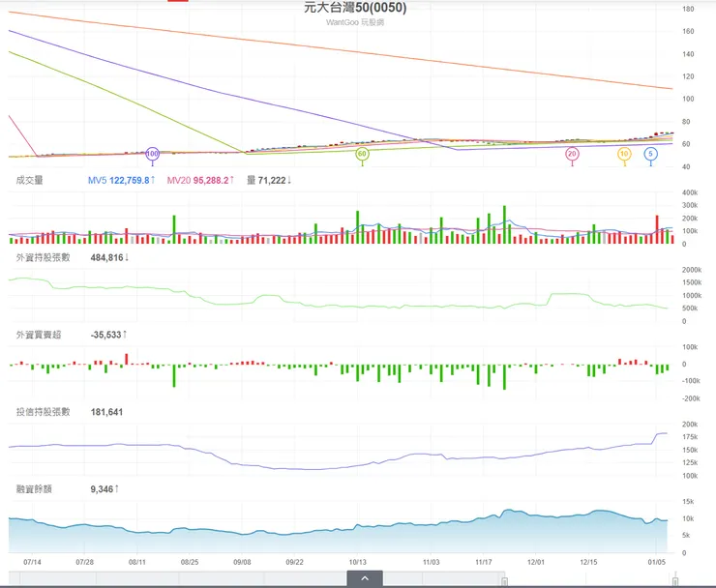Click the 融資餘額 section label
The height and width of the screenshot is (588, 716).
(34, 489)
